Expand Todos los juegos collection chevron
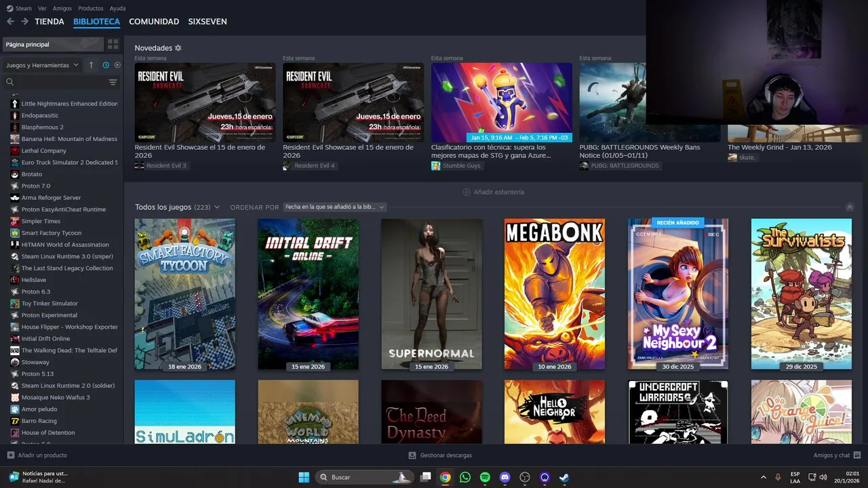Screen dimensions: 868x488 coord(217,207)
